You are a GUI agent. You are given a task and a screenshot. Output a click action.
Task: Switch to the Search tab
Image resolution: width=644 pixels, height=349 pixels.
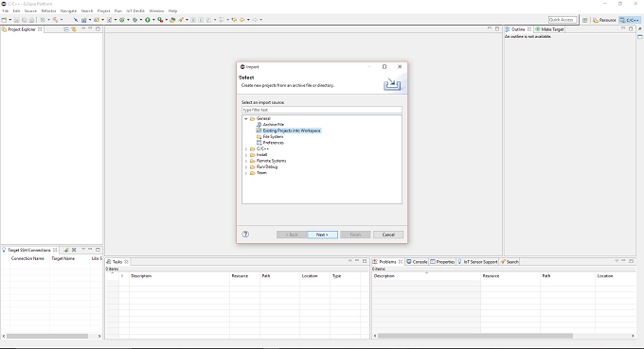tap(510, 262)
